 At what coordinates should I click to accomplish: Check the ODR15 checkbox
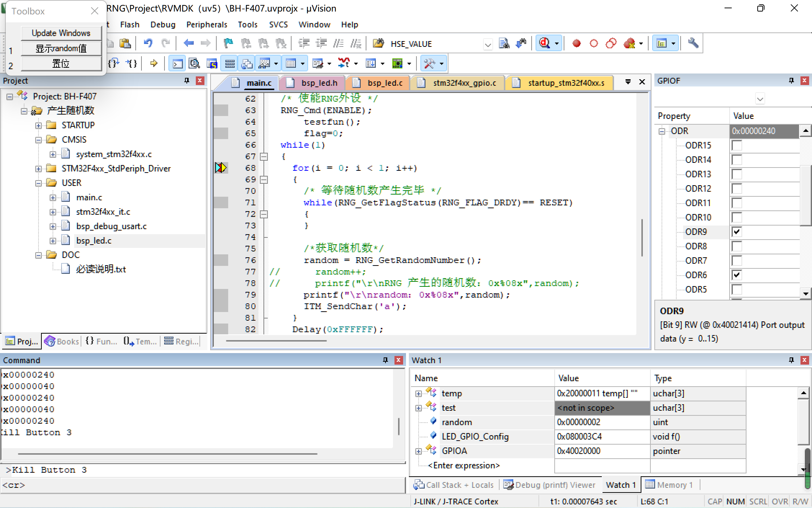pyautogui.click(x=737, y=146)
